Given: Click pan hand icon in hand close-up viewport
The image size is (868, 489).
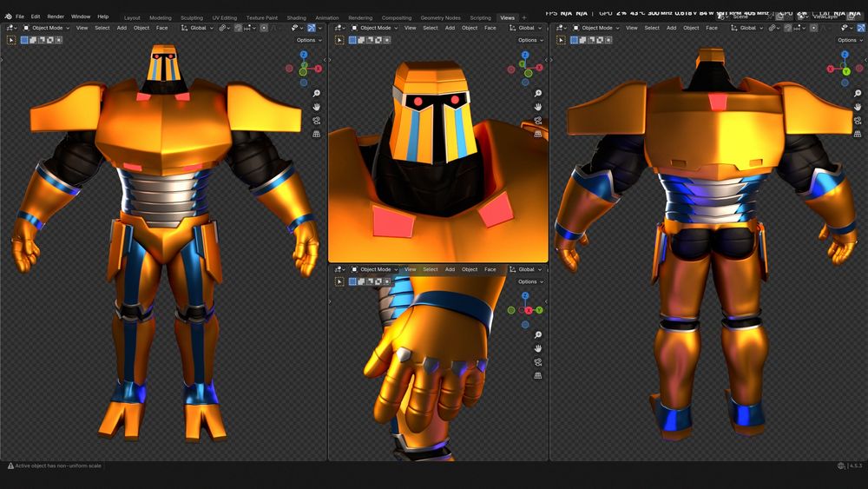Looking at the screenshot, I should click(537, 348).
